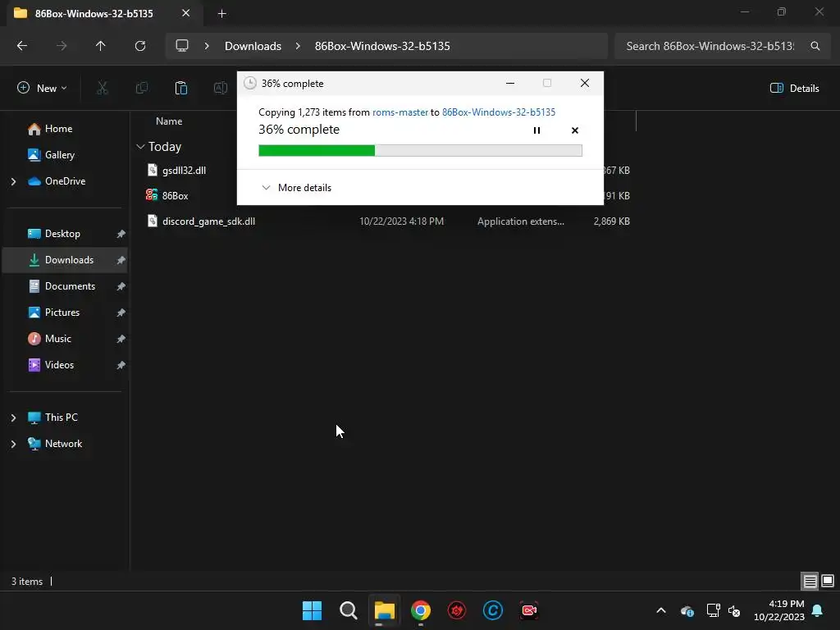This screenshot has height=630, width=840.
Task: Pause the copy operation
Action: [x=536, y=130]
